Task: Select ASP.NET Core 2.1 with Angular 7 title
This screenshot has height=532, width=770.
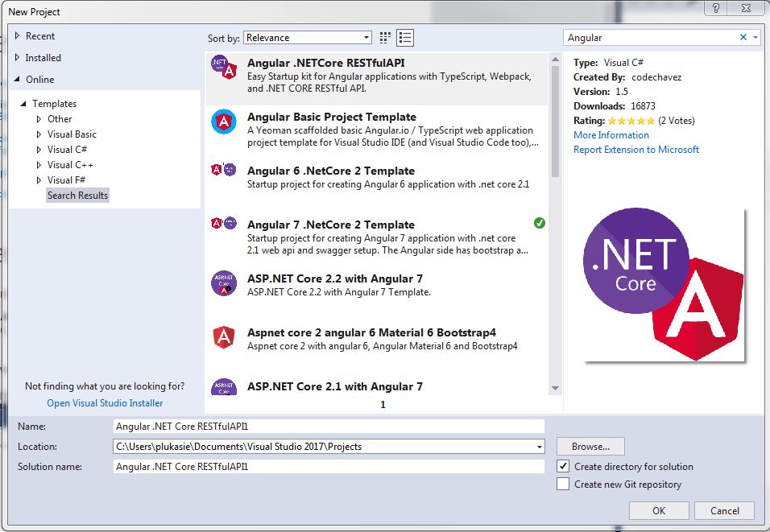Action: click(x=334, y=387)
